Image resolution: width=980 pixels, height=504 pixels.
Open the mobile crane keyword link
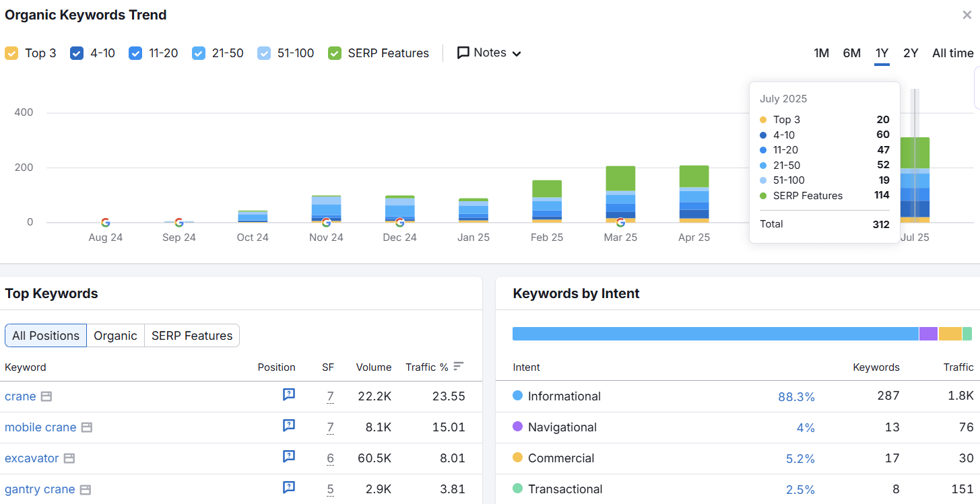pos(40,427)
